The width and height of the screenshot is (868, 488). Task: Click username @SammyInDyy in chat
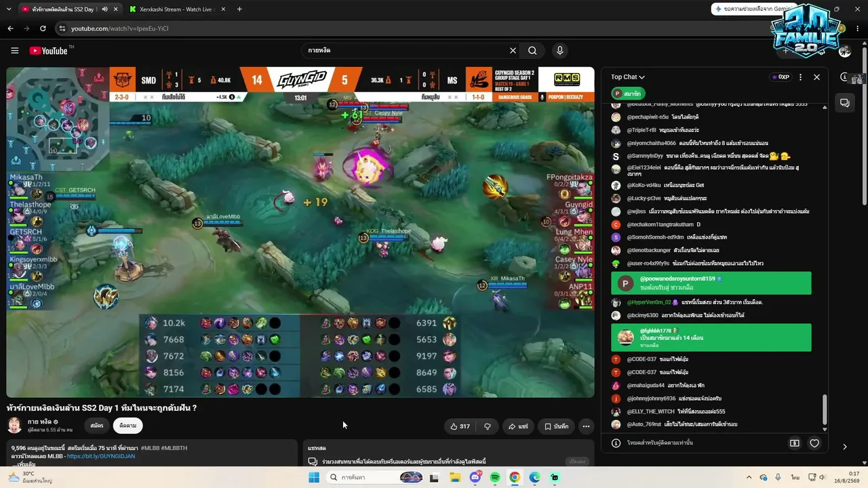pos(645,156)
